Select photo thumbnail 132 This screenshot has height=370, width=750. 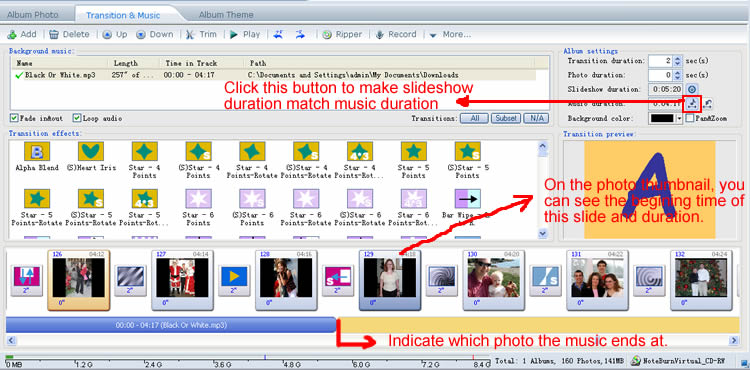701,280
